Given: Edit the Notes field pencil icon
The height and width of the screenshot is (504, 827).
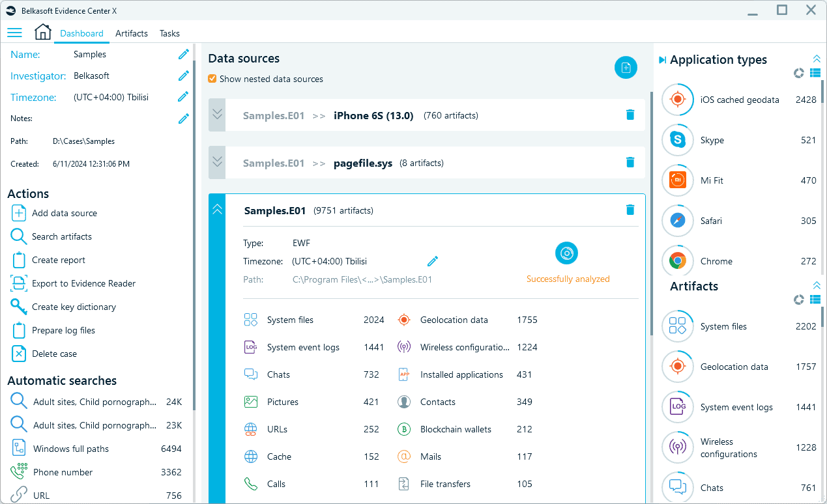Looking at the screenshot, I should (x=184, y=119).
